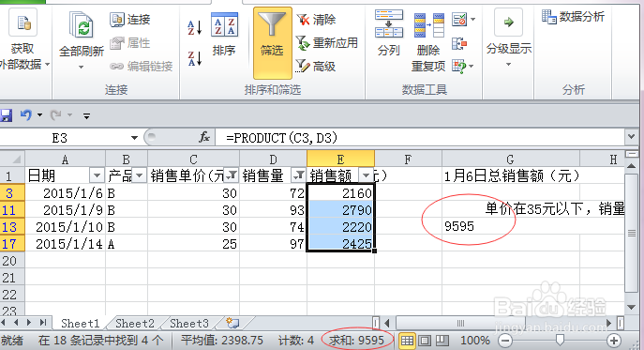Click Remove Duplicates tool
This screenshot has width=644, height=350.
click(428, 41)
